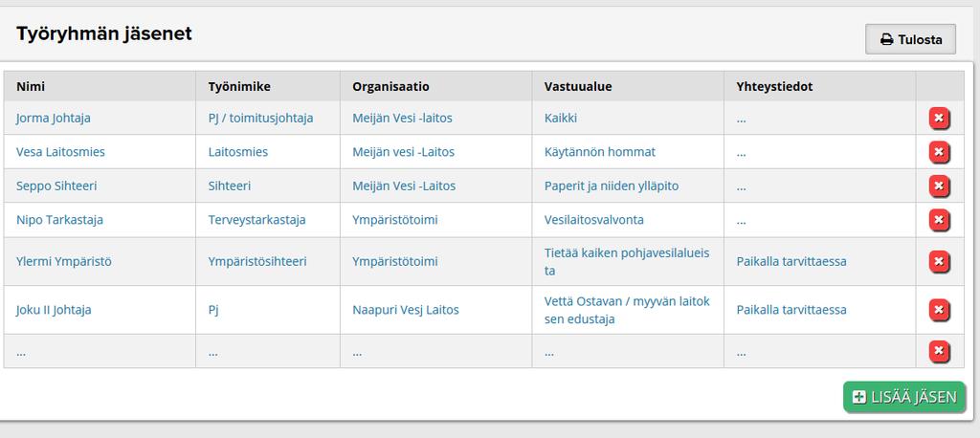980x438 pixels.
Task: Fill contact details placeholder for Jorma Johtaja
Action: pyautogui.click(x=742, y=118)
